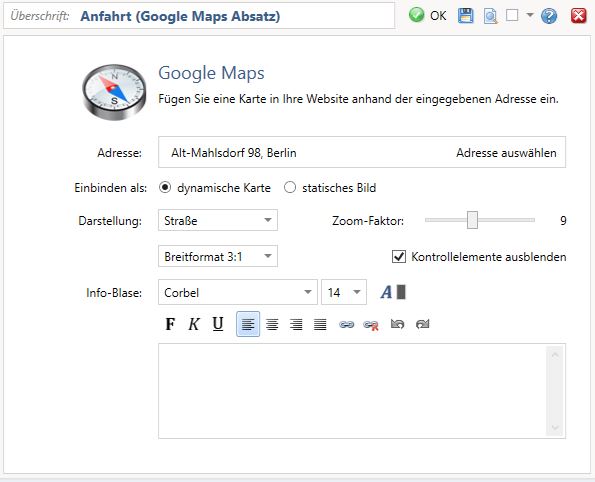Set text alignment to left
This screenshot has width=595, height=482.
click(248, 324)
